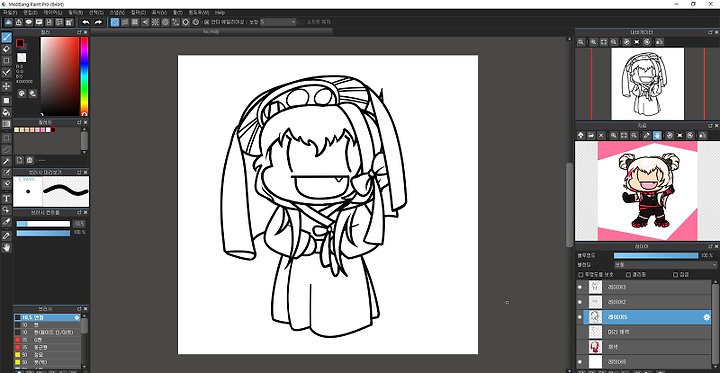Screen dimensions: 720x373
Task: Toggle the anti-aliasing checkbox in toolbar
Action: (206, 22)
